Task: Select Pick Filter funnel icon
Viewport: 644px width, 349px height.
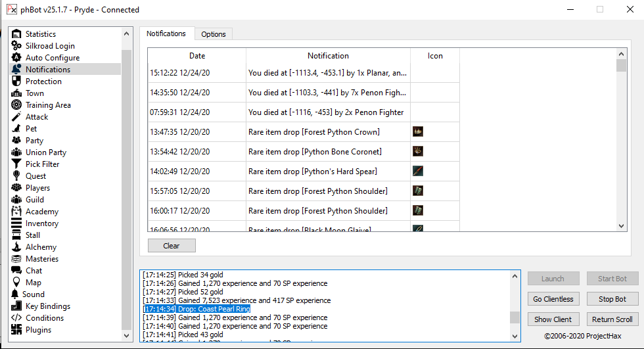Action: 17,164
